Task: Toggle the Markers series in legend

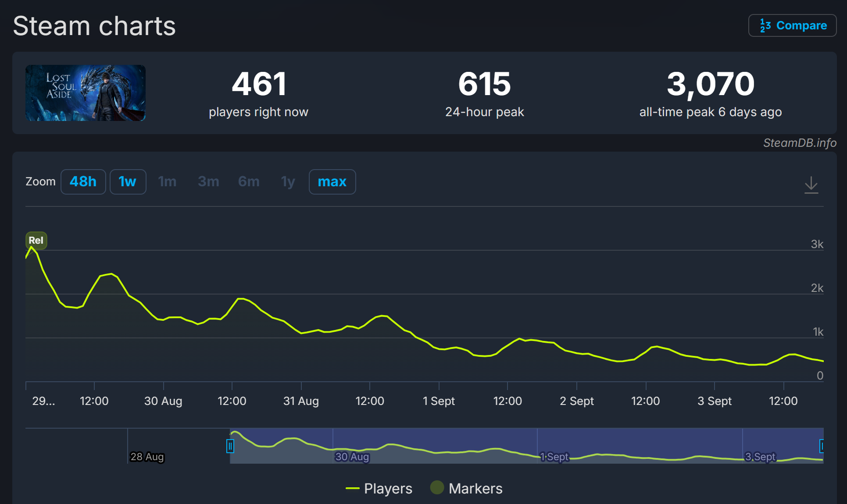Action: (x=475, y=488)
